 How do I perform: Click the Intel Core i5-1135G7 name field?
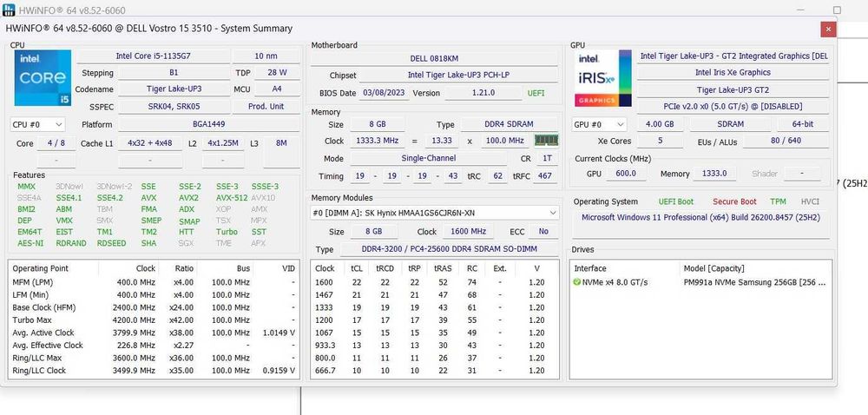coord(154,56)
